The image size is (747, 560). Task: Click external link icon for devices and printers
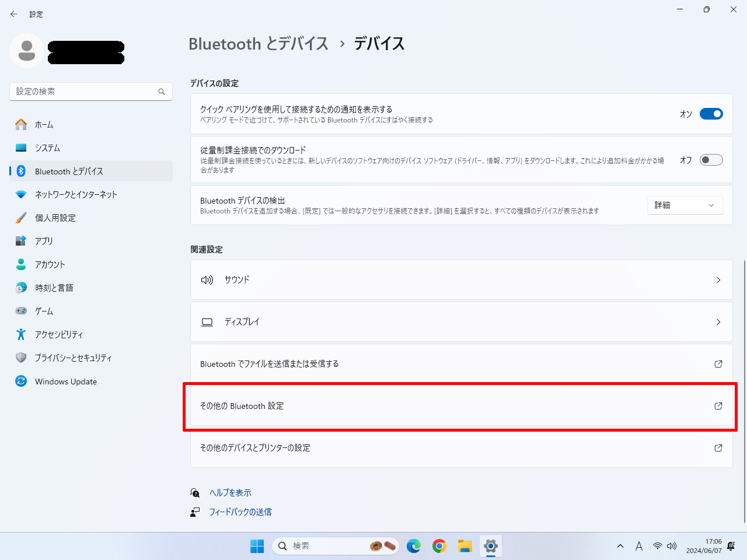(x=718, y=448)
